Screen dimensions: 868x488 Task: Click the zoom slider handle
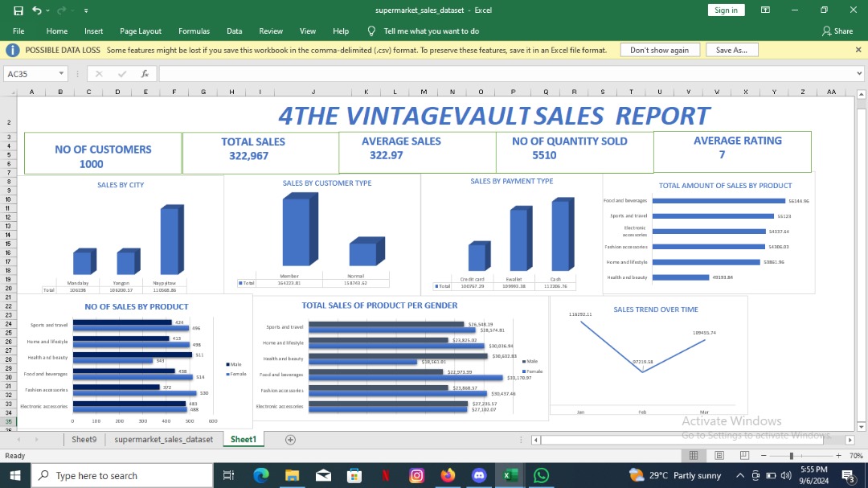[x=792, y=455]
